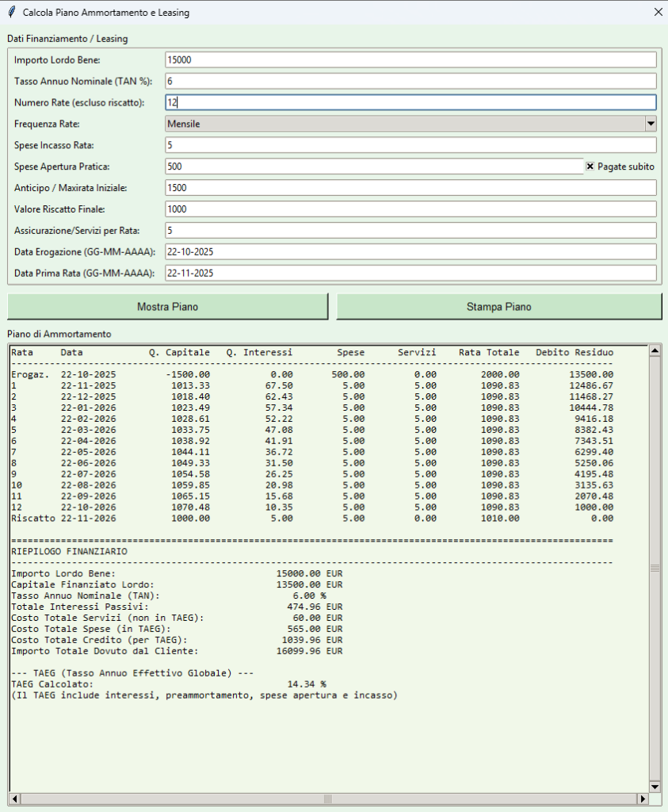Image resolution: width=668 pixels, height=812 pixels.
Task: Click the vertical scrollbar up arrow
Action: tap(655, 350)
